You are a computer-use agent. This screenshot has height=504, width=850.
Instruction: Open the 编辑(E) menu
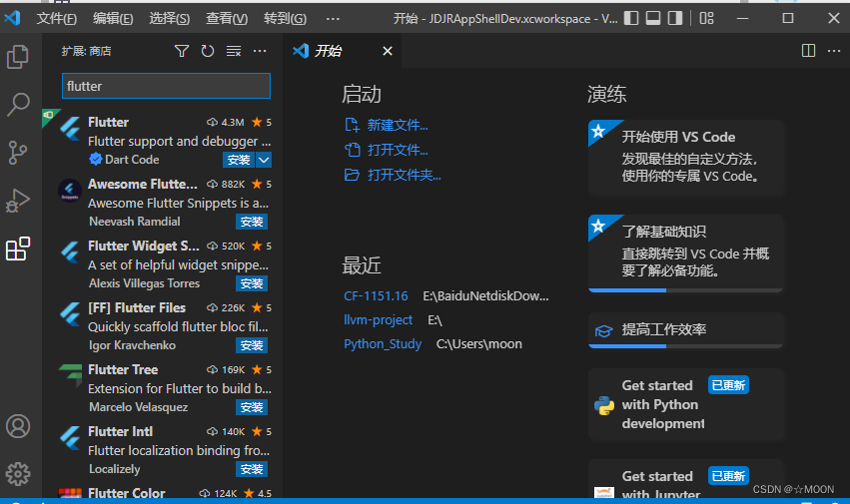[113, 18]
